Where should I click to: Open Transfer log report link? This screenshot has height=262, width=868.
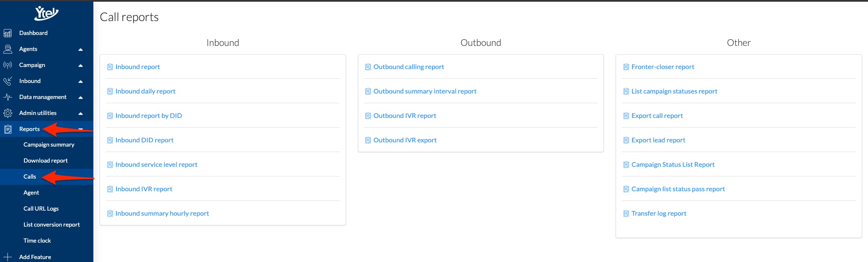(x=659, y=213)
